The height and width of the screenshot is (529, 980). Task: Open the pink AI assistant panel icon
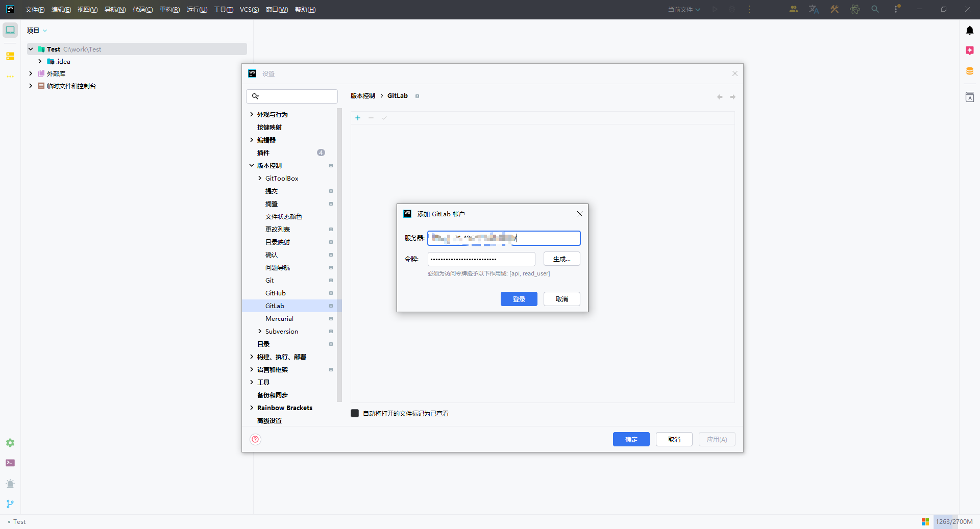(x=970, y=51)
